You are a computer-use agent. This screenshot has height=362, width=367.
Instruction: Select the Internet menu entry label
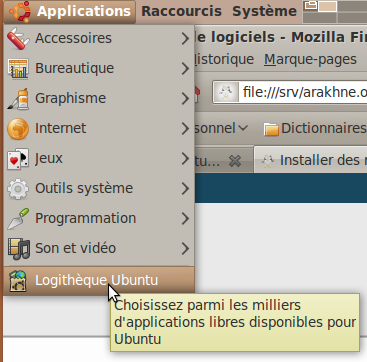click(x=61, y=128)
